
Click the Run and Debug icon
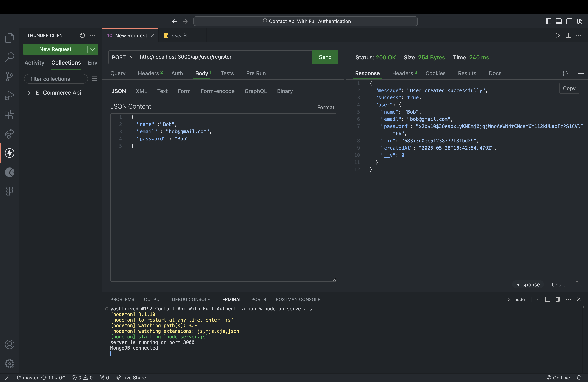pyautogui.click(x=10, y=95)
